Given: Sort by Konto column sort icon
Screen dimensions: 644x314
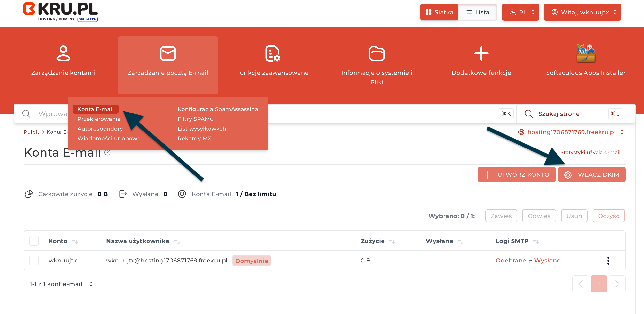Looking at the screenshot, I should tap(75, 241).
